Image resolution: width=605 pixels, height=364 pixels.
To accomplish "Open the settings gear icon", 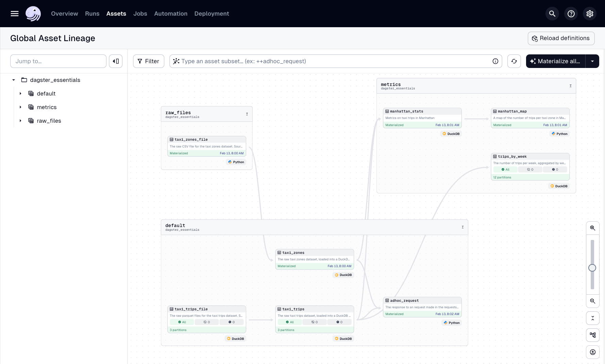I will (590, 14).
